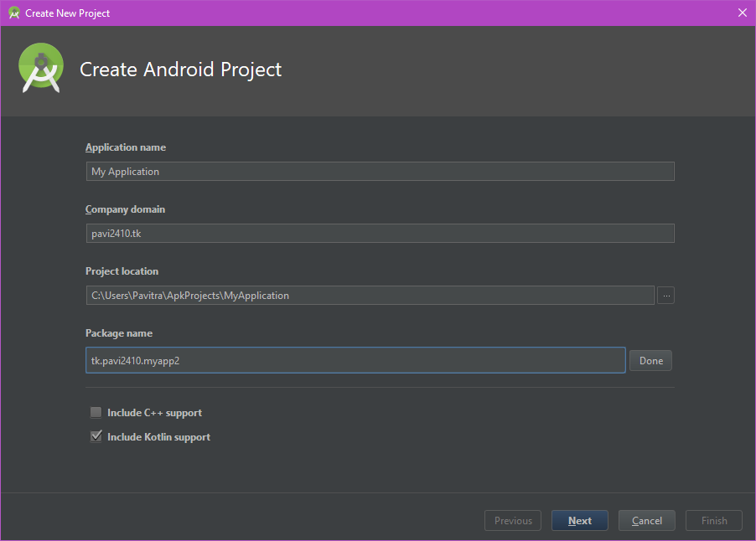Click the "Create Android Project" heading

click(180, 70)
